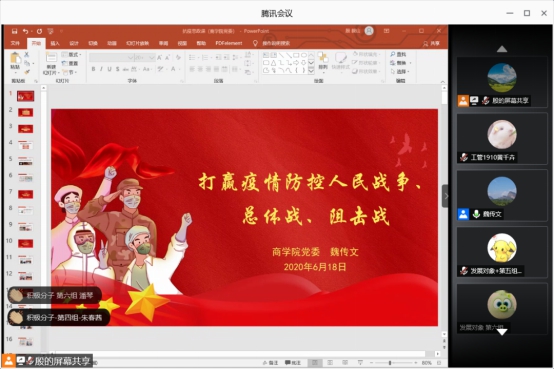Open the font name dropdown

coord(130,58)
